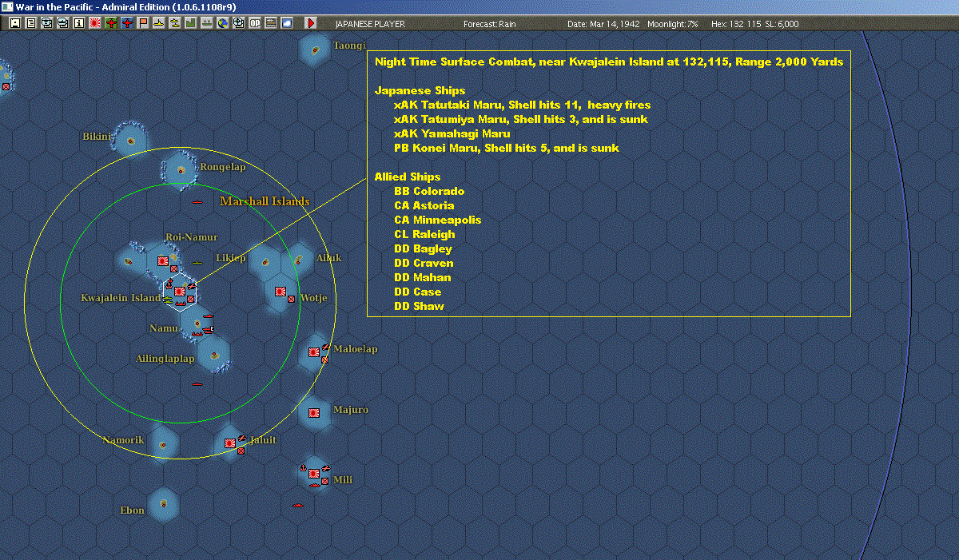The image size is (959, 560).
Task: Click the PB Konei Maru line in report
Action: [507, 148]
